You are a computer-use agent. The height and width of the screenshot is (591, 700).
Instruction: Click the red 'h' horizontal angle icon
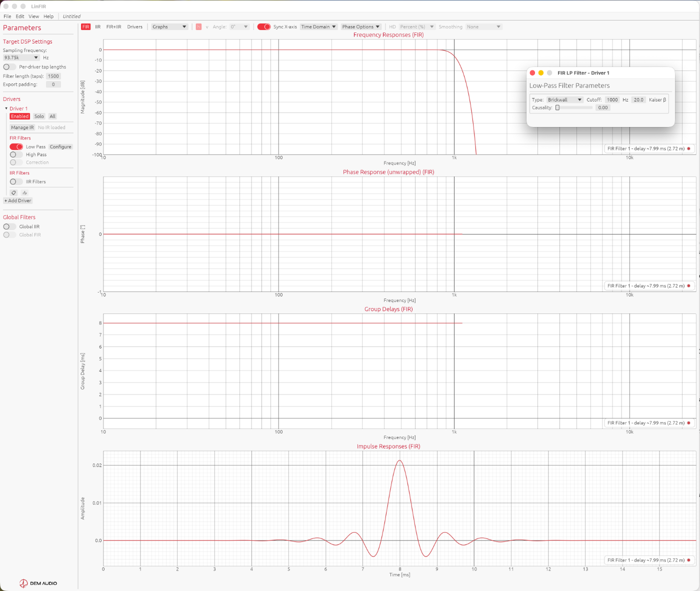click(198, 27)
